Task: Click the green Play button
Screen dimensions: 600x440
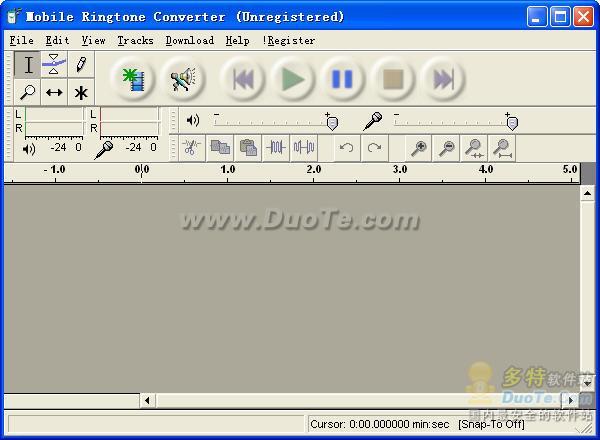Action: click(293, 79)
